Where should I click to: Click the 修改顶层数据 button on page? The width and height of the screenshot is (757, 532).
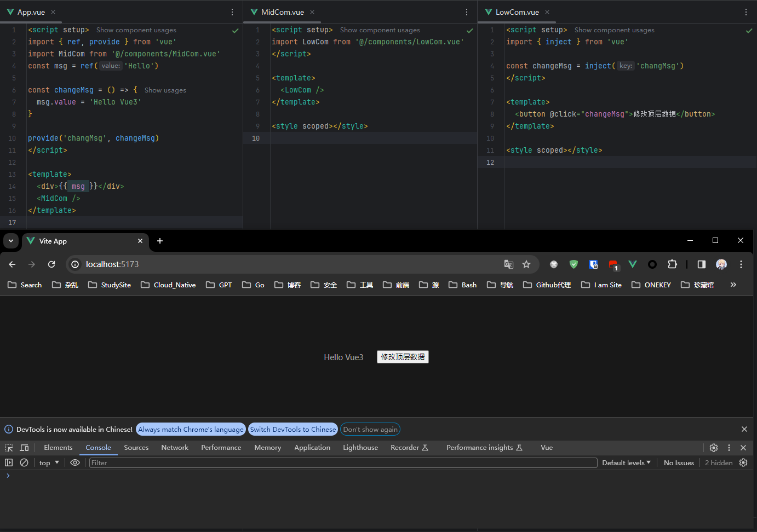(403, 357)
